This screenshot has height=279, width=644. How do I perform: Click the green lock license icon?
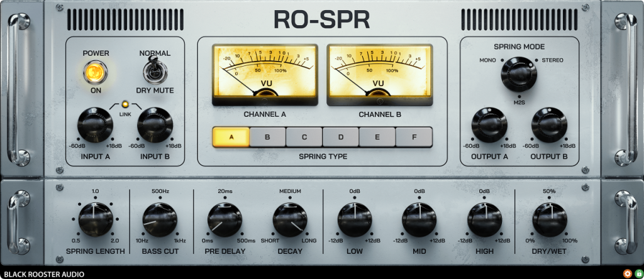(638, 274)
